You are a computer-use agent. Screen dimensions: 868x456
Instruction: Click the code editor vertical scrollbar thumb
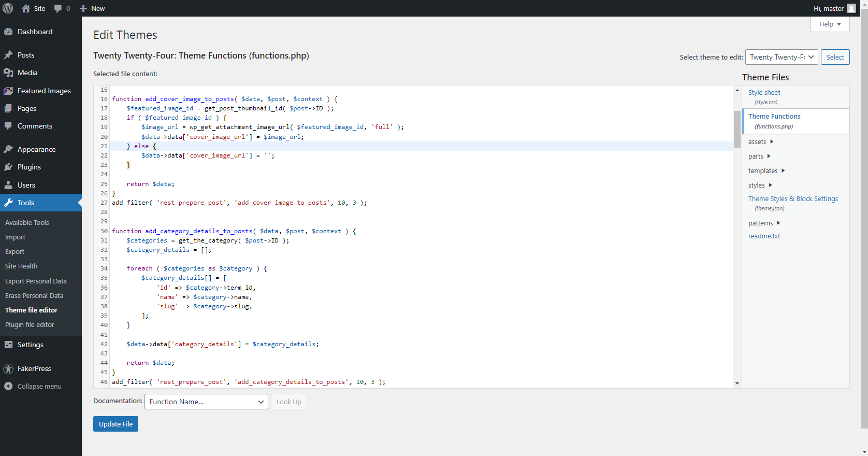[x=737, y=129]
